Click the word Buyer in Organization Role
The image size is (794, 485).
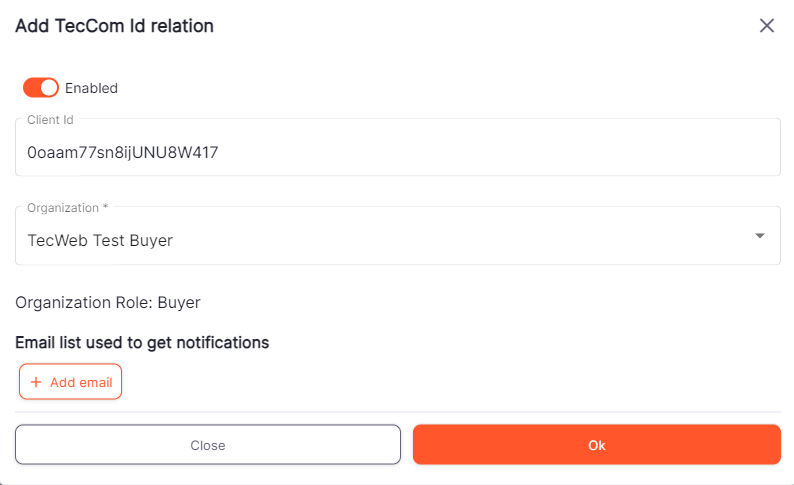tap(180, 302)
